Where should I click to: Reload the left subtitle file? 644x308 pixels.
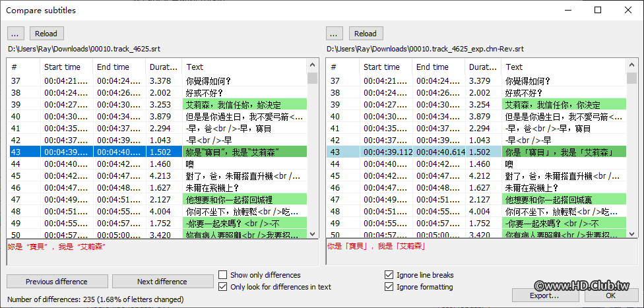point(46,33)
